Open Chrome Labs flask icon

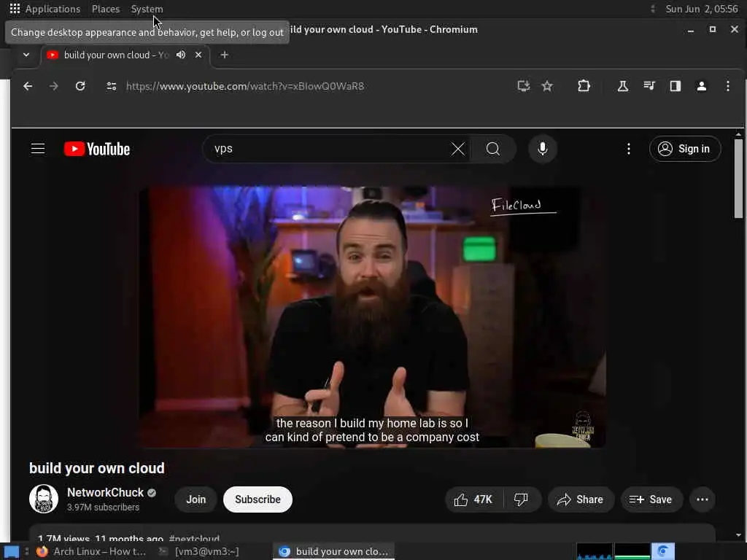point(623,86)
